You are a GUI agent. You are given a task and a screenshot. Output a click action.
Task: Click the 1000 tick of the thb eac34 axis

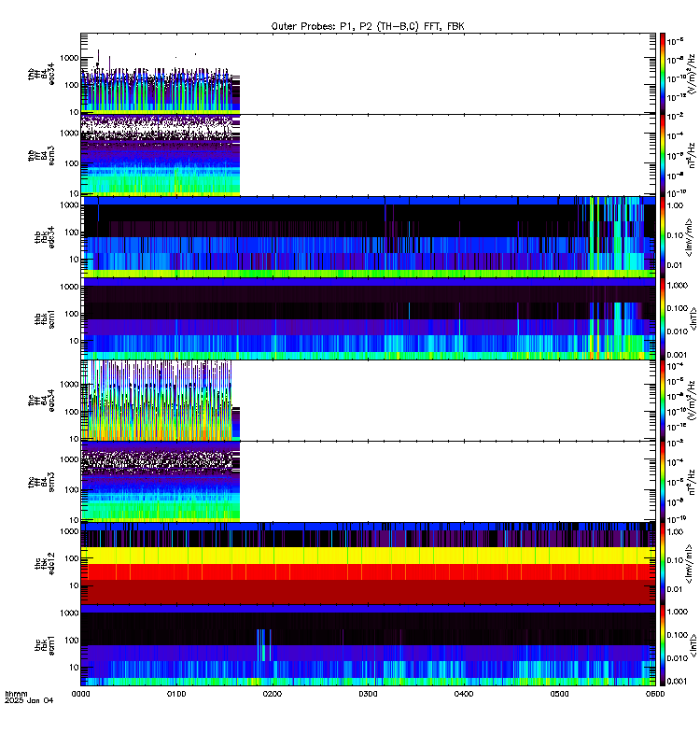(69, 58)
